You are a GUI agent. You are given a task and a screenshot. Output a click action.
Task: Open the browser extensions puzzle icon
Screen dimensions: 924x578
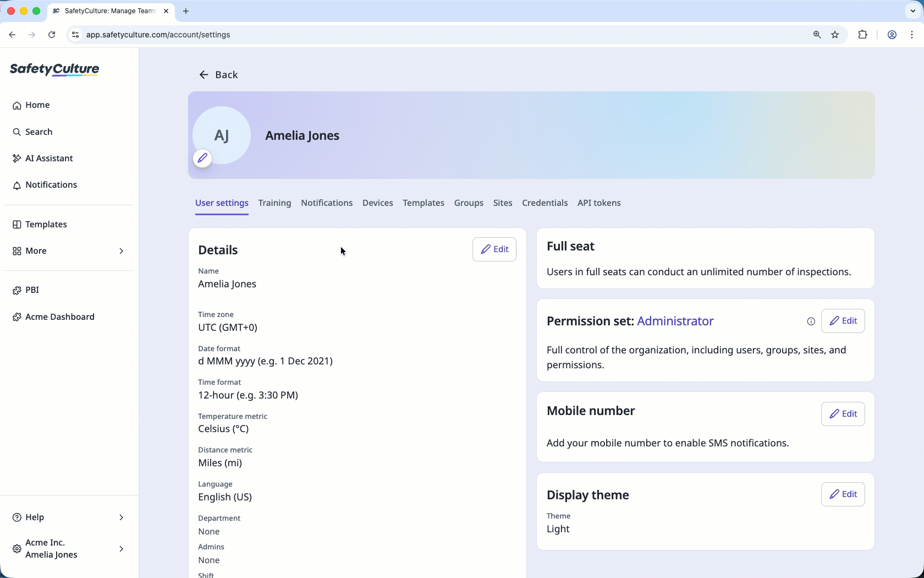click(x=862, y=35)
